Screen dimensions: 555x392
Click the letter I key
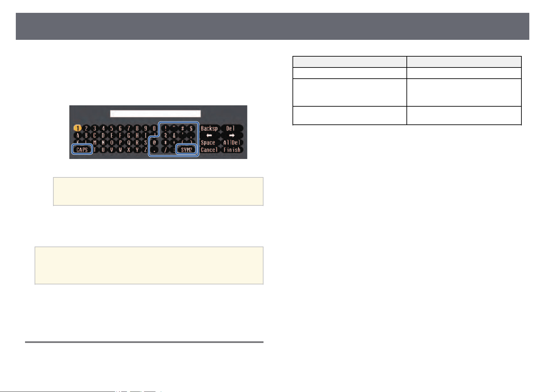146,135
